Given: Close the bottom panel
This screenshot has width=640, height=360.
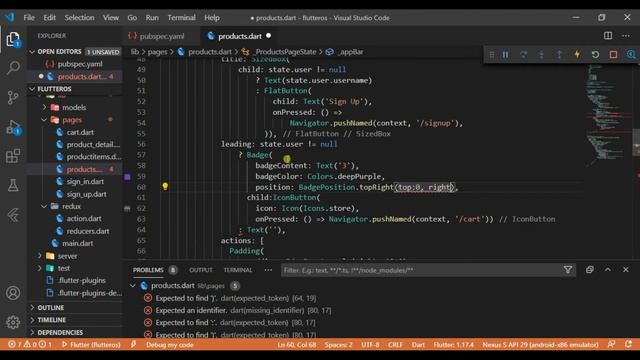Looking at the screenshot, I should [x=626, y=270].
